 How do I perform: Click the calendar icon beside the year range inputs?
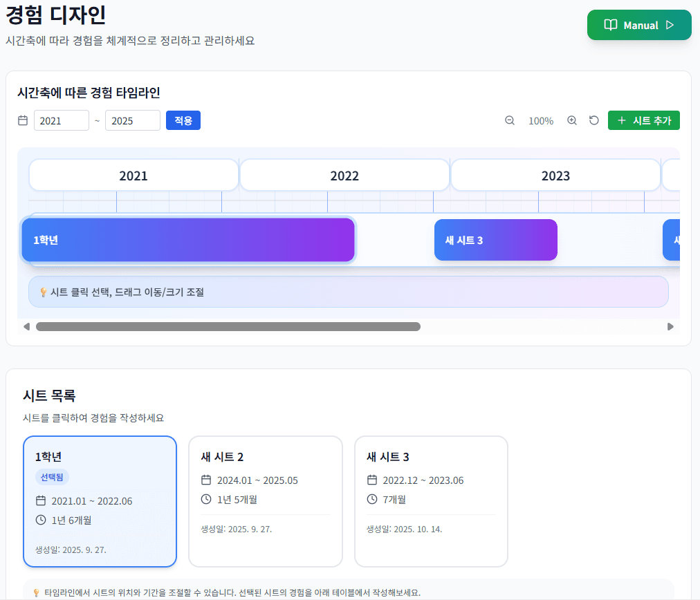tap(24, 120)
